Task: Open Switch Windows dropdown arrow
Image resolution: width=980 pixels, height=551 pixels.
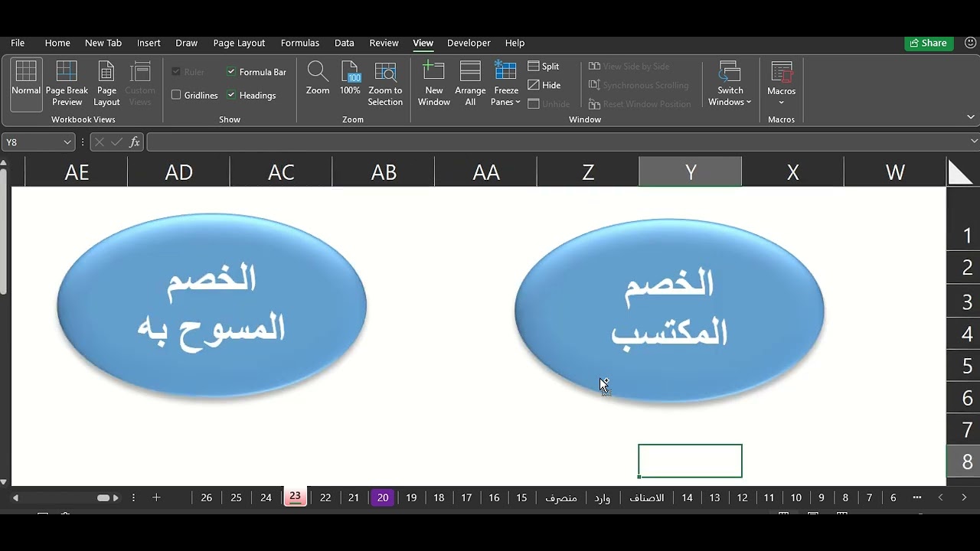Action: (x=749, y=103)
